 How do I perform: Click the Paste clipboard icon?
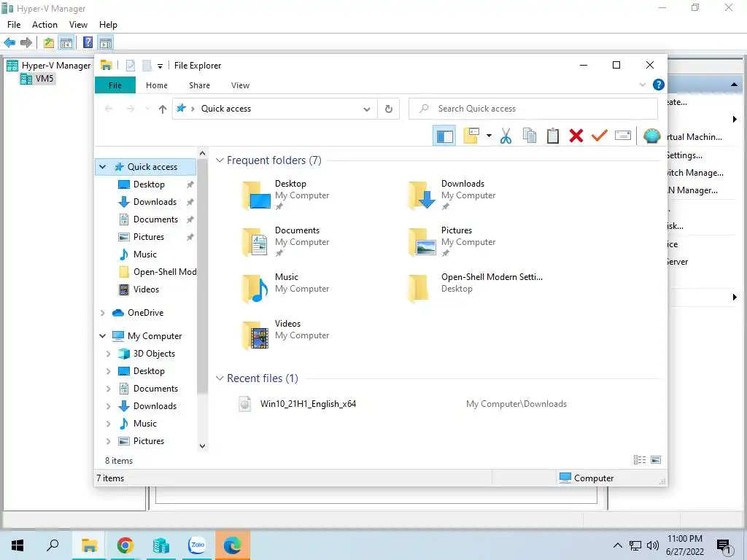click(553, 136)
